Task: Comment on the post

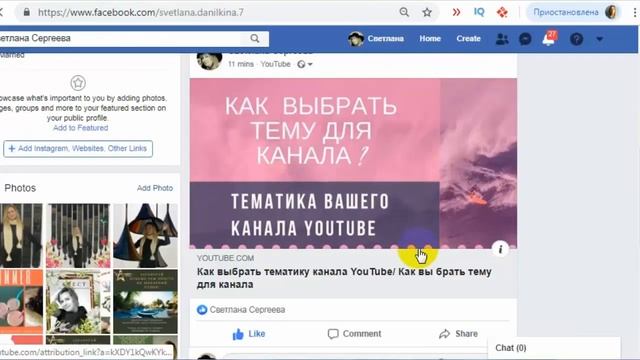Action: click(354, 334)
